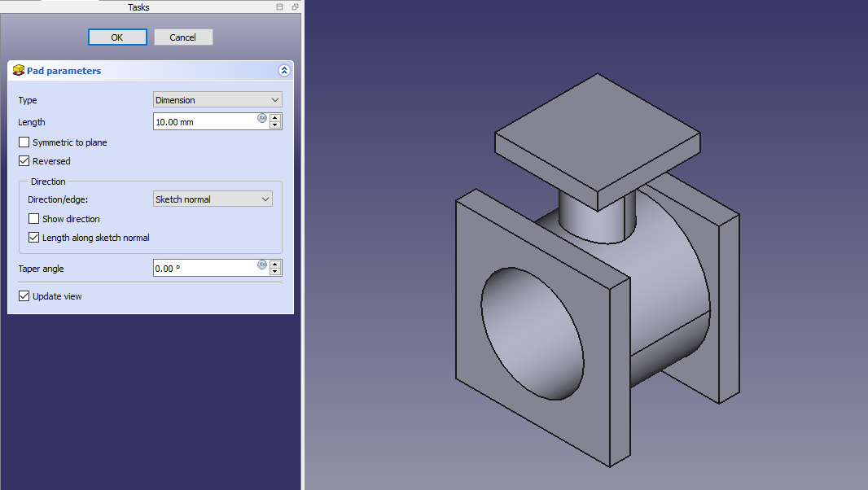Decrease Length with the down arrow

pyautogui.click(x=275, y=125)
